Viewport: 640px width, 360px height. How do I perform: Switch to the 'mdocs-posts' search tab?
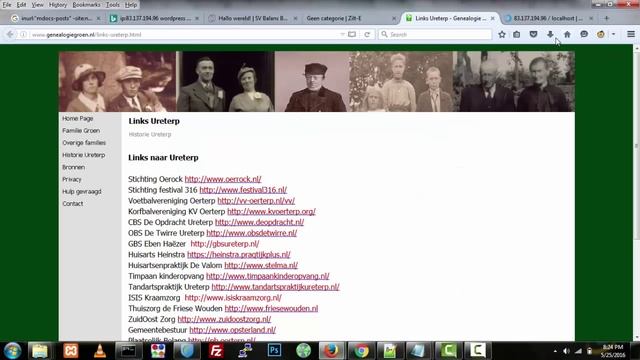(56, 18)
